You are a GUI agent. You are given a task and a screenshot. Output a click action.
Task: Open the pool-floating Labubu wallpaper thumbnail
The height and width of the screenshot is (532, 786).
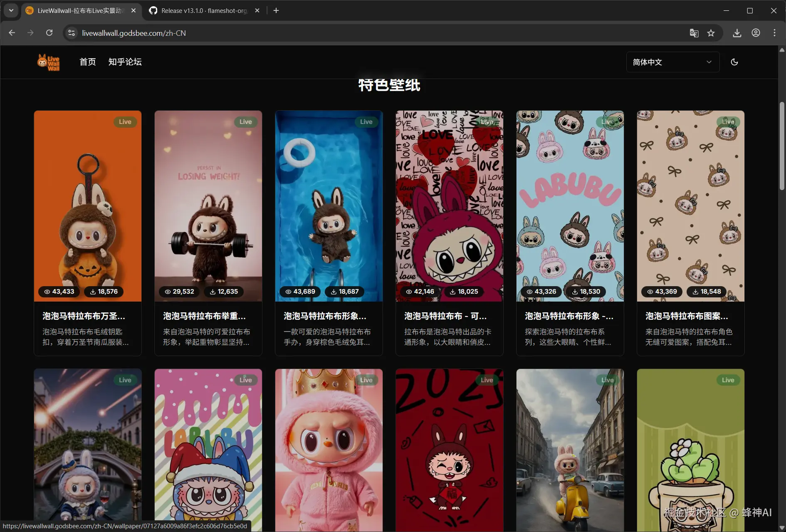click(x=329, y=206)
